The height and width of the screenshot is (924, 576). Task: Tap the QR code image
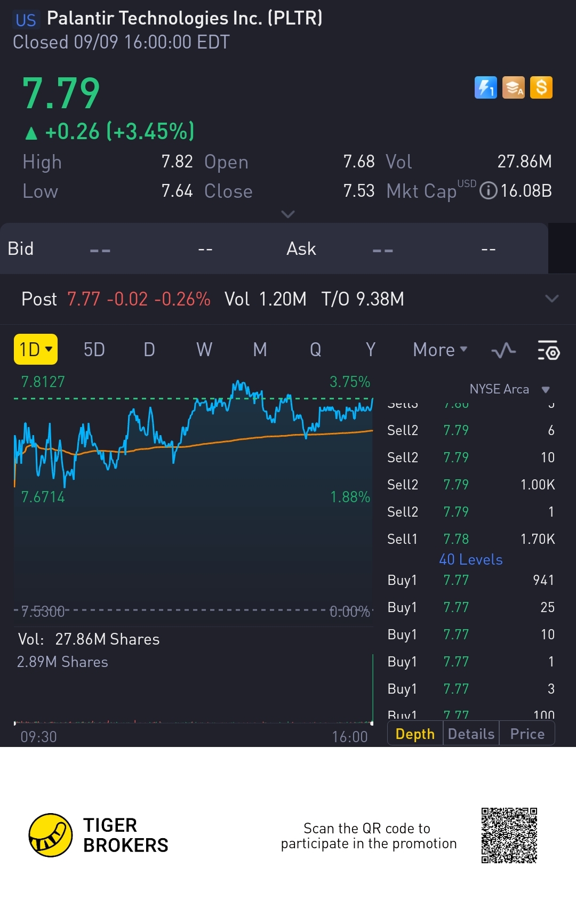click(509, 835)
